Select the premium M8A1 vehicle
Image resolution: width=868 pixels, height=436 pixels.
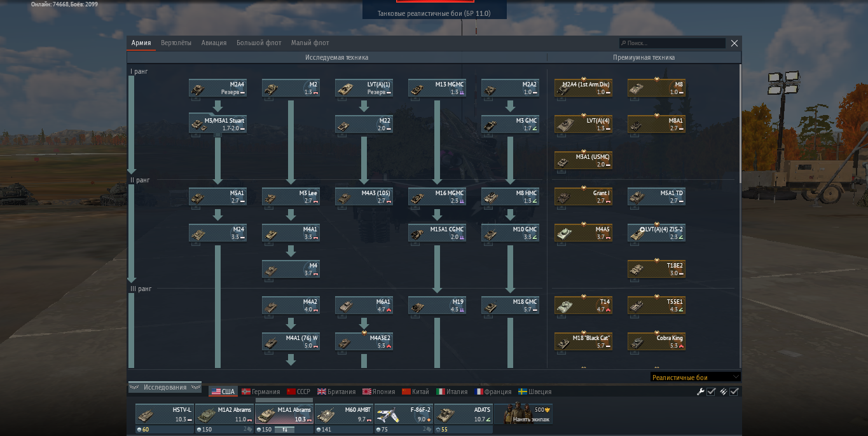coord(656,124)
